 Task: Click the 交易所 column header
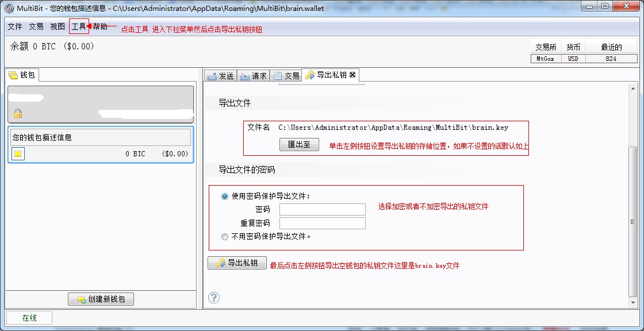click(x=546, y=47)
